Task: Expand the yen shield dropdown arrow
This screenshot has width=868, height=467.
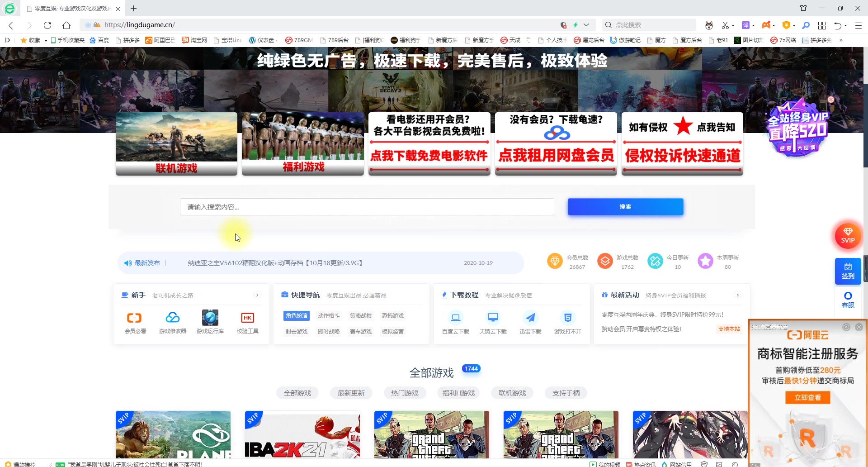Action: pyautogui.click(x=794, y=26)
